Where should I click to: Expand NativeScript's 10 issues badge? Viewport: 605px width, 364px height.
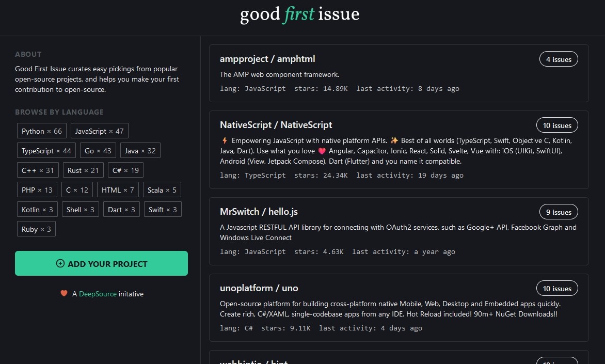[557, 125]
